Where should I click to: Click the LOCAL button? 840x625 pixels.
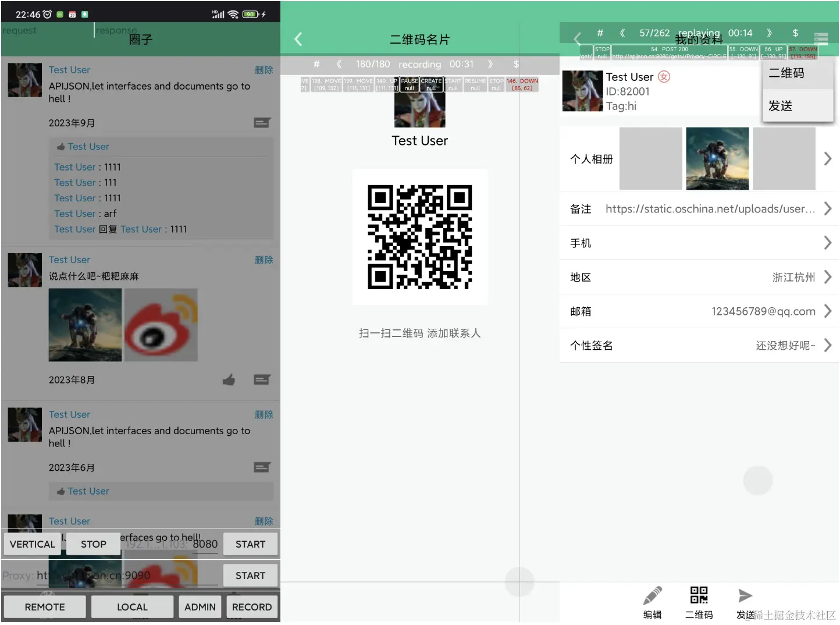pos(132,607)
